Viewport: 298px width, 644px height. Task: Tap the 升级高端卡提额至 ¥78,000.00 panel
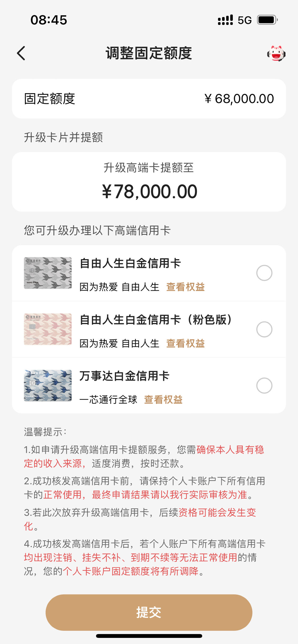click(x=149, y=182)
